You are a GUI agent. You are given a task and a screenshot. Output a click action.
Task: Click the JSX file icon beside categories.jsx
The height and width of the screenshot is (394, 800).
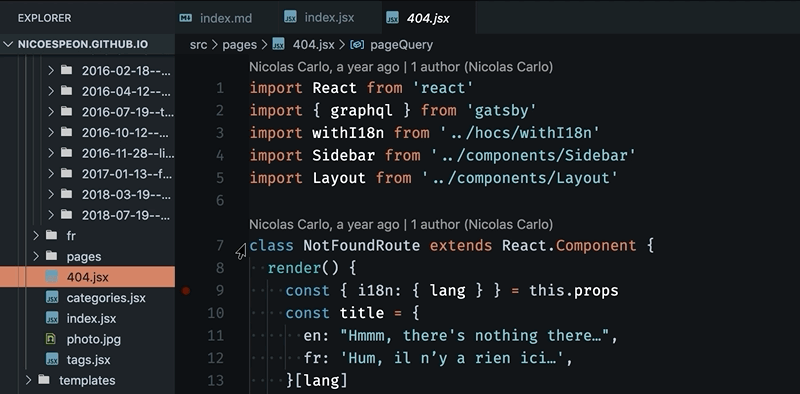52,298
